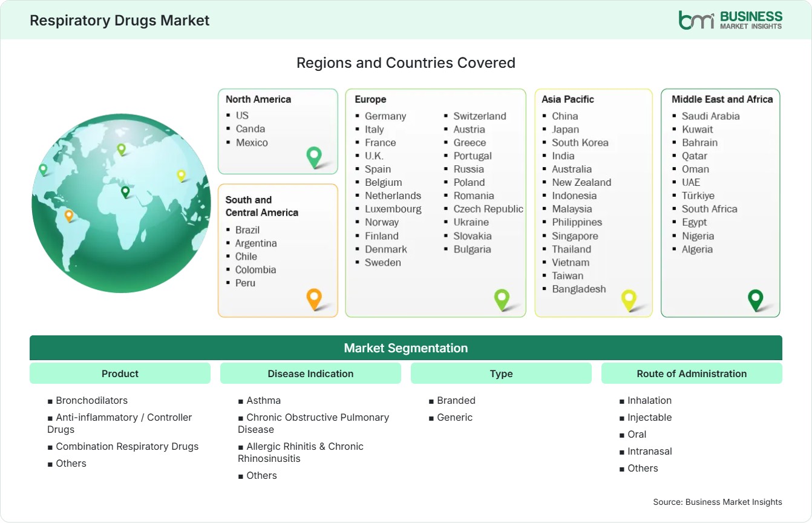The width and height of the screenshot is (812, 523).
Task: Click the yellow pin on the globe over Asia
Action: [x=181, y=176]
